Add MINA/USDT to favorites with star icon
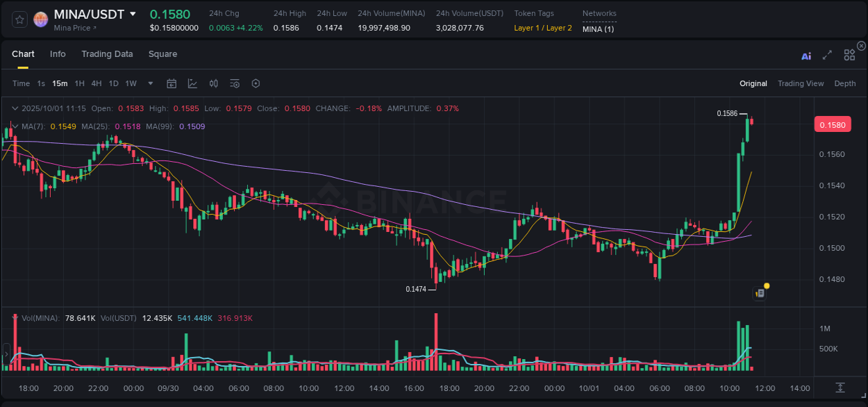This screenshot has width=868, height=407. [x=19, y=19]
